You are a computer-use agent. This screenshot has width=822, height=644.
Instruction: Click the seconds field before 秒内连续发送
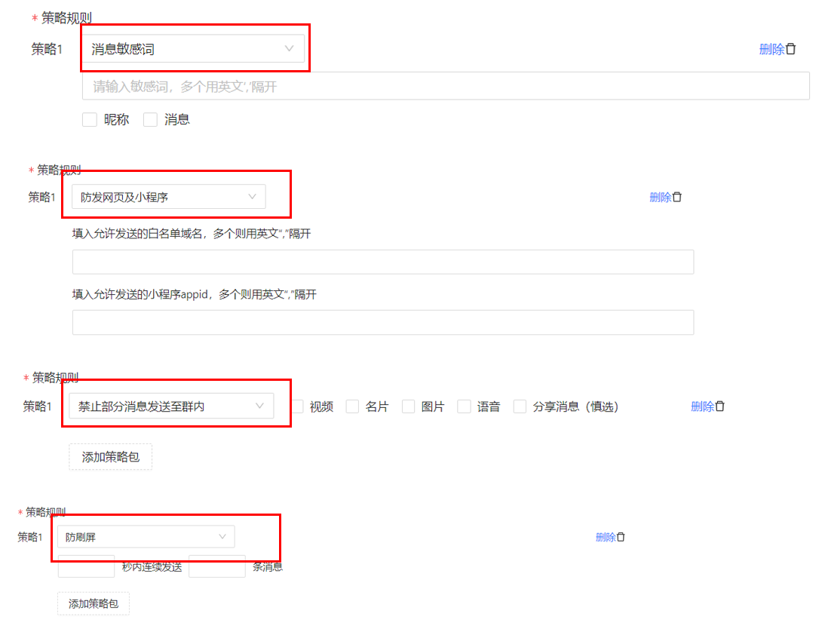(86, 567)
